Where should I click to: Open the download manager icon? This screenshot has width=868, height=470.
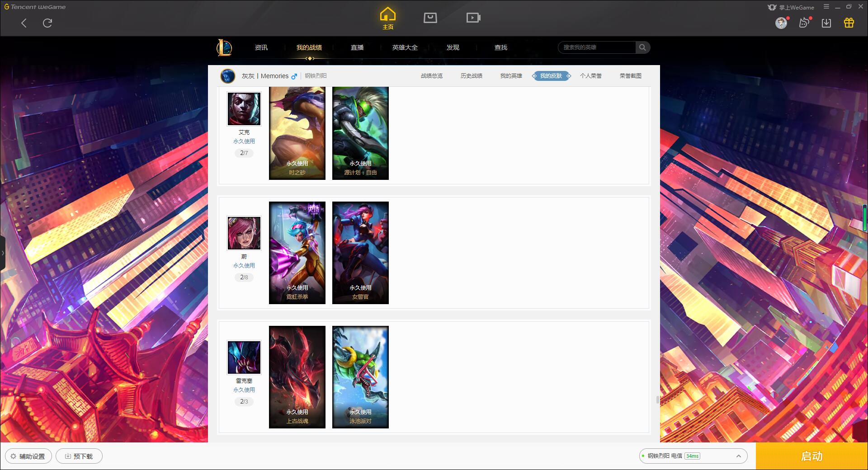pyautogui.click(x=826, y=23)
